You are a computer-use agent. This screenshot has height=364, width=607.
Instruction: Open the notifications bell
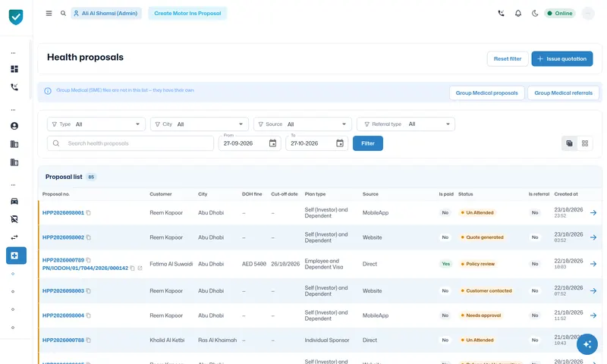tap(518, 13)
